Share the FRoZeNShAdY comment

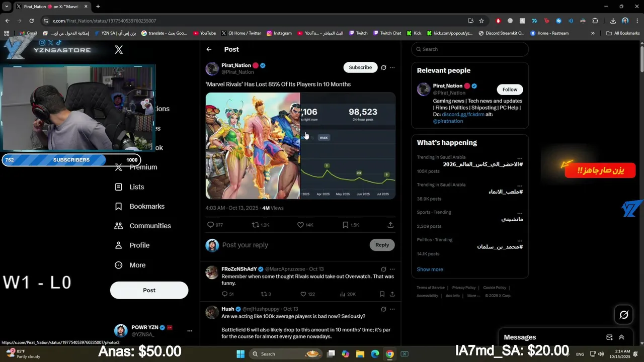(x=392, y=294)
